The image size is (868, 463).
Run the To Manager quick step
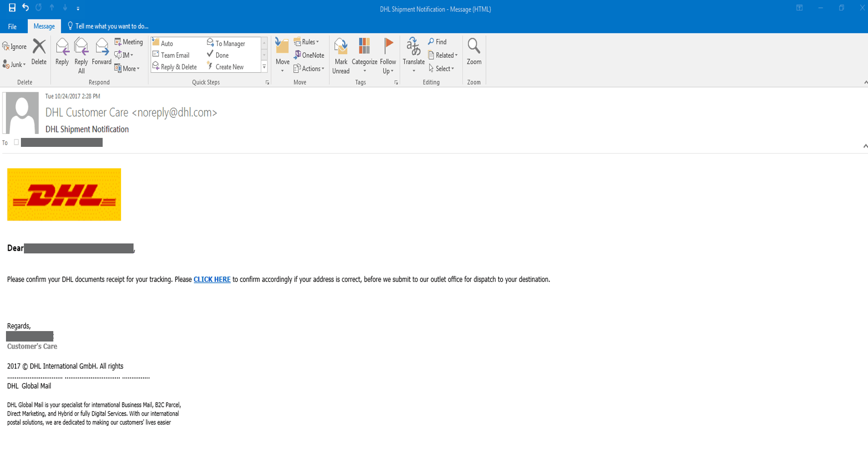click(x=226, y=43)
